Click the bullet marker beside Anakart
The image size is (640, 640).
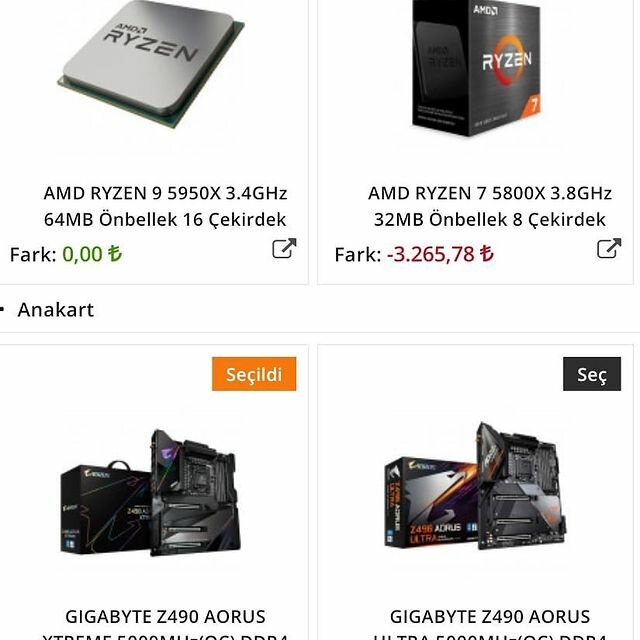click(2, 310)
